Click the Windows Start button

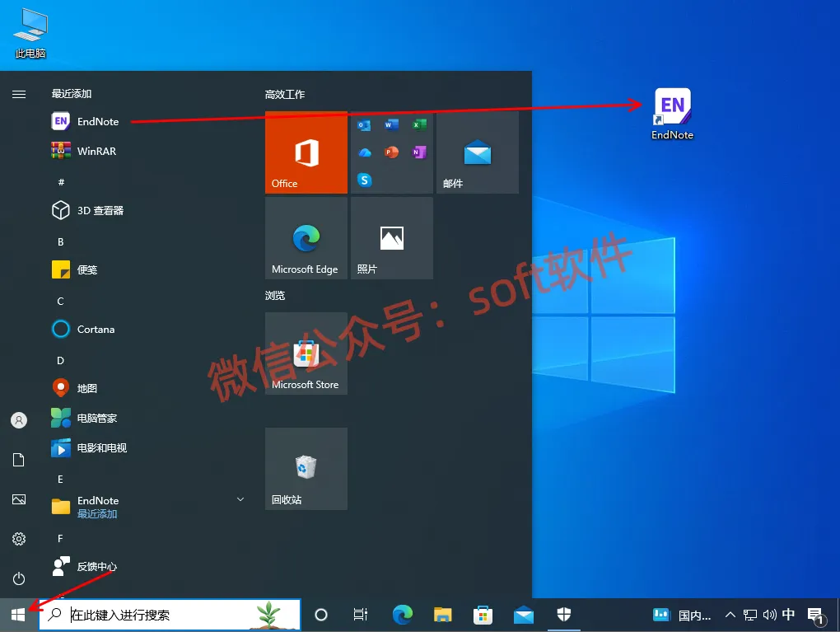[x=18, y=615]
